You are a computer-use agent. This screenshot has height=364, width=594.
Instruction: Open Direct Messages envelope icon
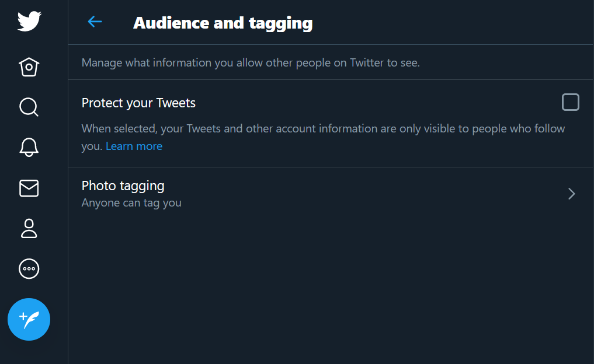[x=29, y=188]
